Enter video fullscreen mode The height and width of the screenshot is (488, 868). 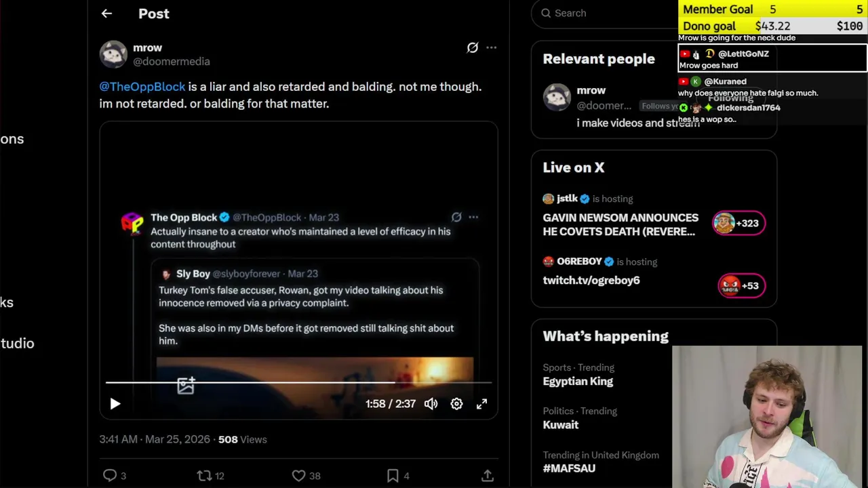tap(481, 404)
